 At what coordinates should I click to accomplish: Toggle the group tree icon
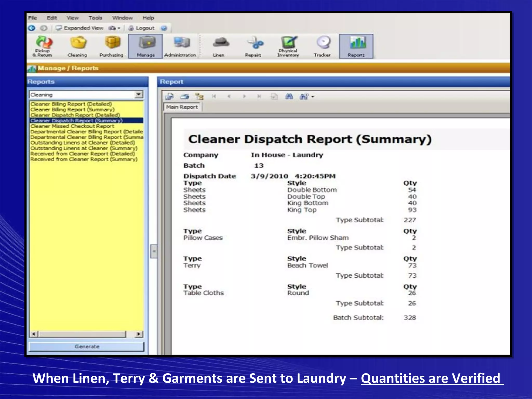tap(199, 97)
